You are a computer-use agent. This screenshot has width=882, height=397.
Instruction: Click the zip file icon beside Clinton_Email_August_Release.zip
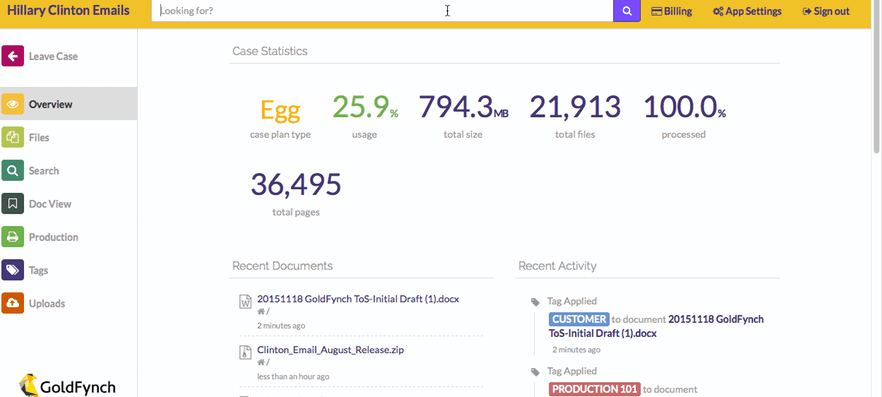pyautogui.click(x=245, y=352)
